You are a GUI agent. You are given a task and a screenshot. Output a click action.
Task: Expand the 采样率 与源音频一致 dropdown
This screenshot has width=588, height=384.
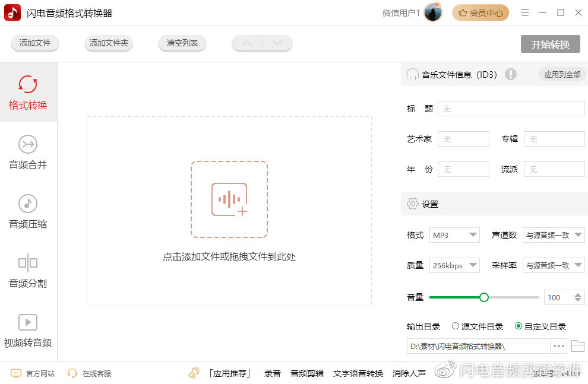coord(554,265)
